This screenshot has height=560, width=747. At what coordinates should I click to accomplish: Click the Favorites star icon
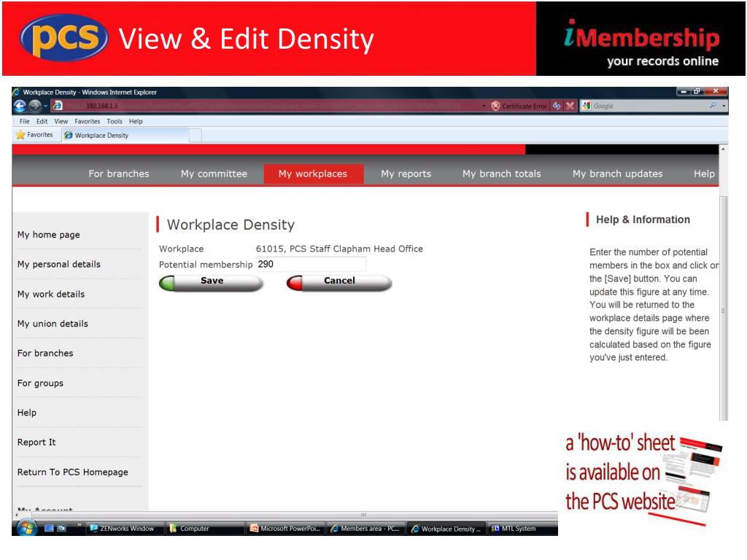point(20,135)
